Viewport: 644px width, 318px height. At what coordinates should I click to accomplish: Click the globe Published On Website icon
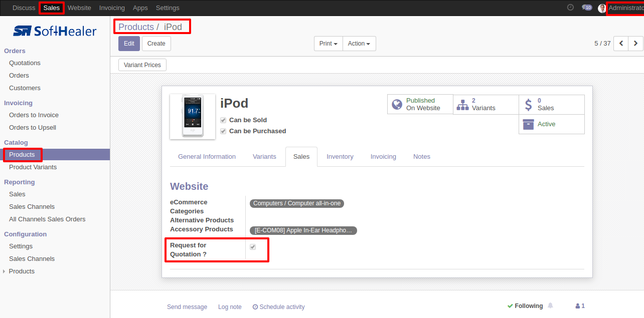click(x=397, y=104)
